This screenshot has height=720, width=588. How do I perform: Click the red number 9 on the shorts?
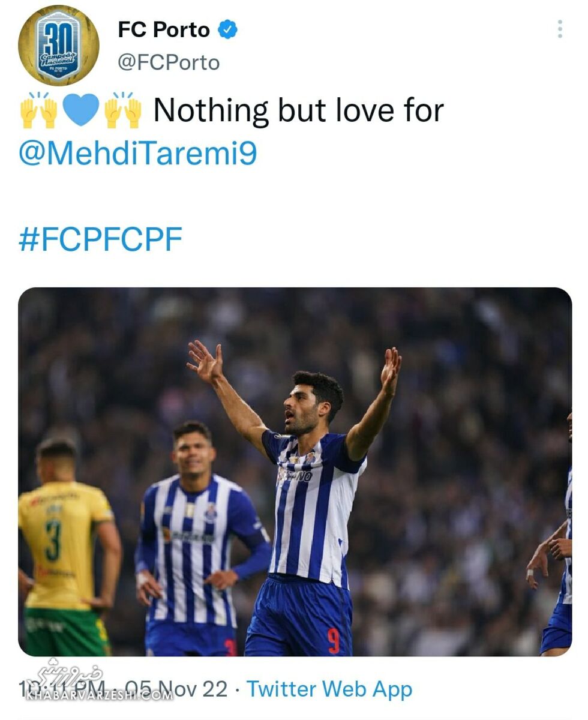click(x=334, y=640)
